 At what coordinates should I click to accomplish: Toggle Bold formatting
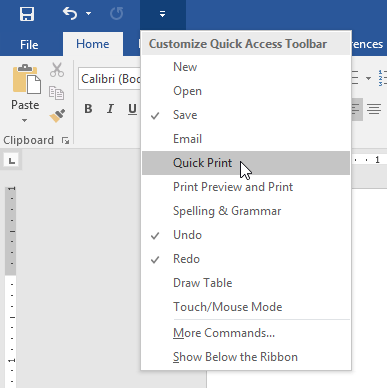[88, 109]
